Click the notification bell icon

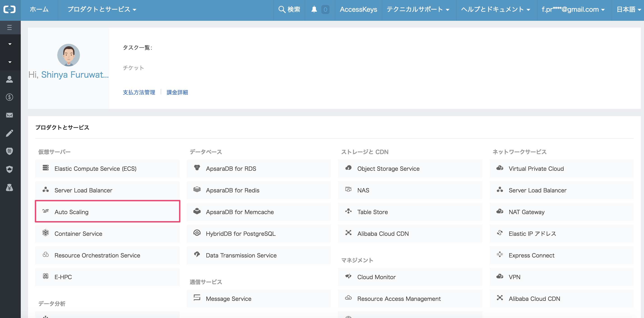(x=314, y=10)
